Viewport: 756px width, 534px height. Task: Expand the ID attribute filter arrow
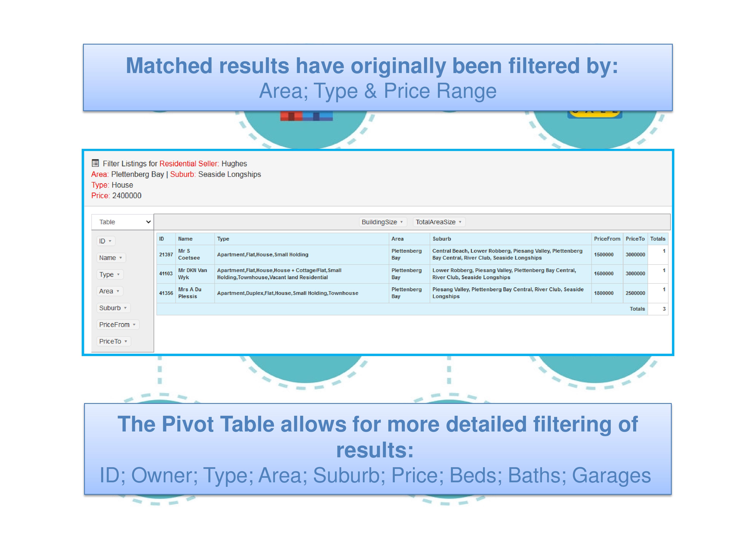[x=110, y=241]
